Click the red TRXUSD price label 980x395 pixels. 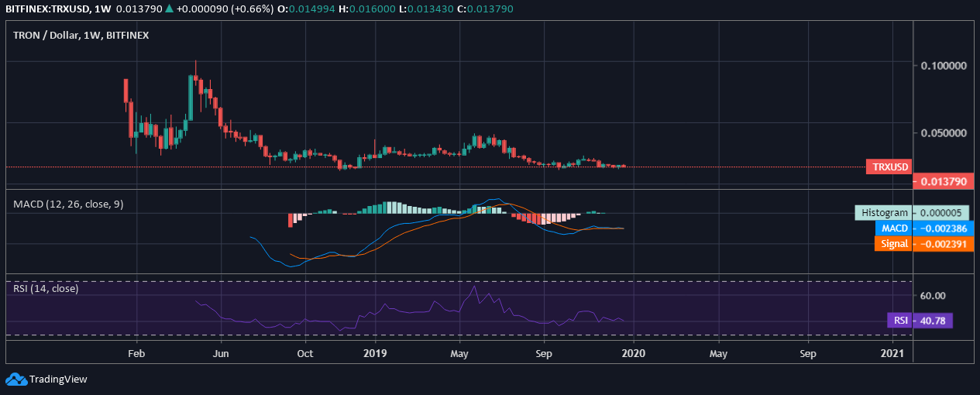pos(889,167)
